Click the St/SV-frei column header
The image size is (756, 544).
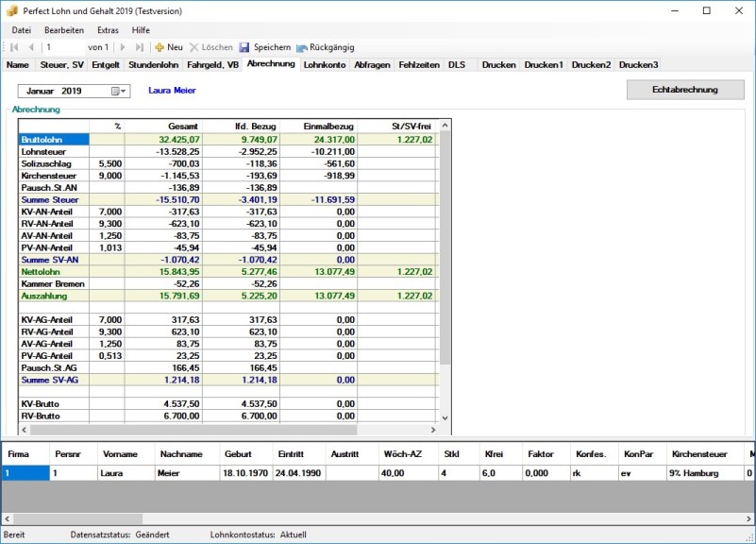[397, 126]
